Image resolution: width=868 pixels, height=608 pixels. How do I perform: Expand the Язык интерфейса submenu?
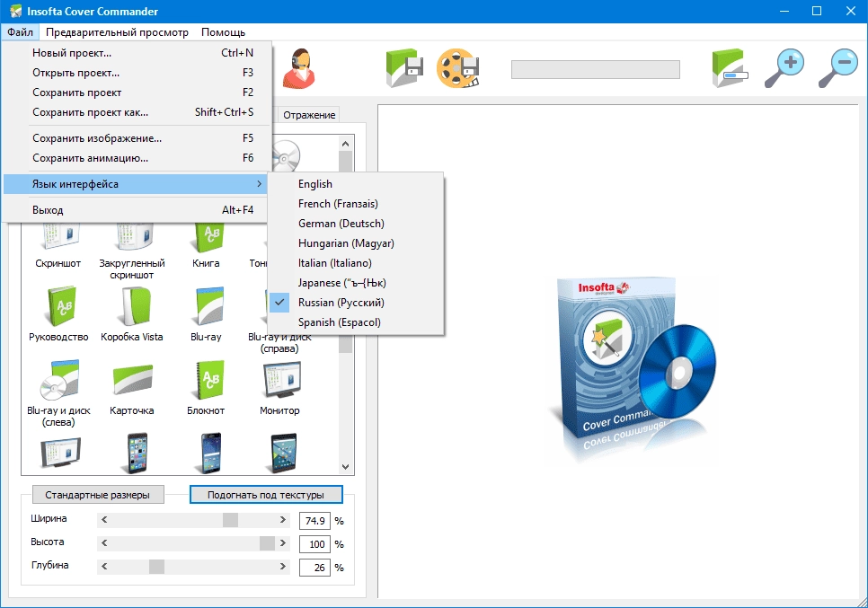[137, 184]
